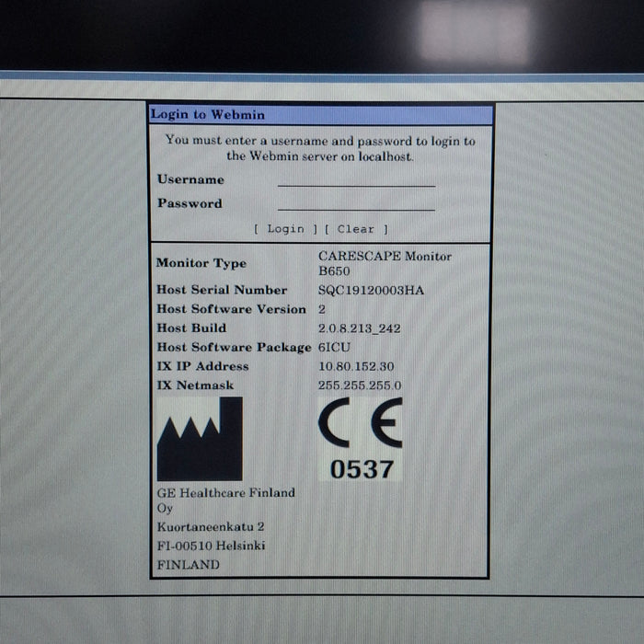Select the 'GE Healthcare Finland Oy' text
Screen dimensions: 644x644
point(226,500)
